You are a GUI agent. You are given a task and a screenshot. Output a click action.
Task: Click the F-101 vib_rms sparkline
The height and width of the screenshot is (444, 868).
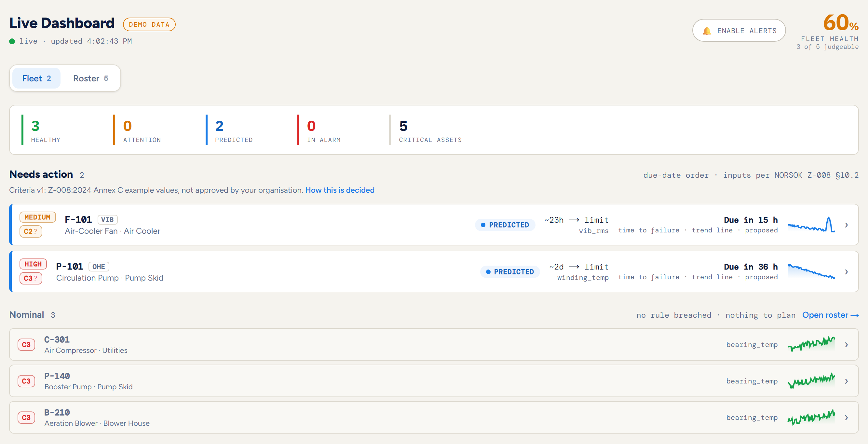(x=811, y=225)
